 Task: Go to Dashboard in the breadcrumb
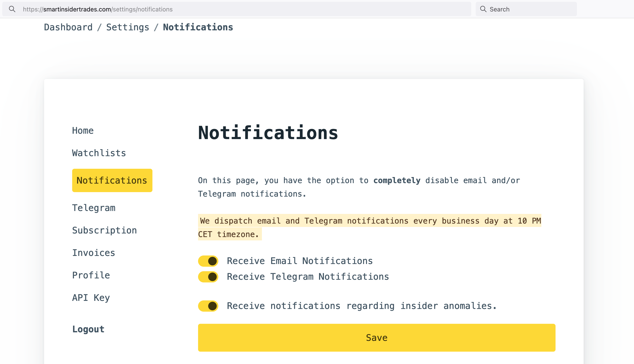click(68, 27)
